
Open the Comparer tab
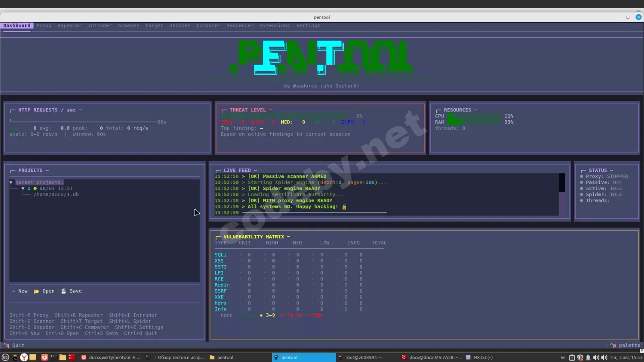click(208, 26)
